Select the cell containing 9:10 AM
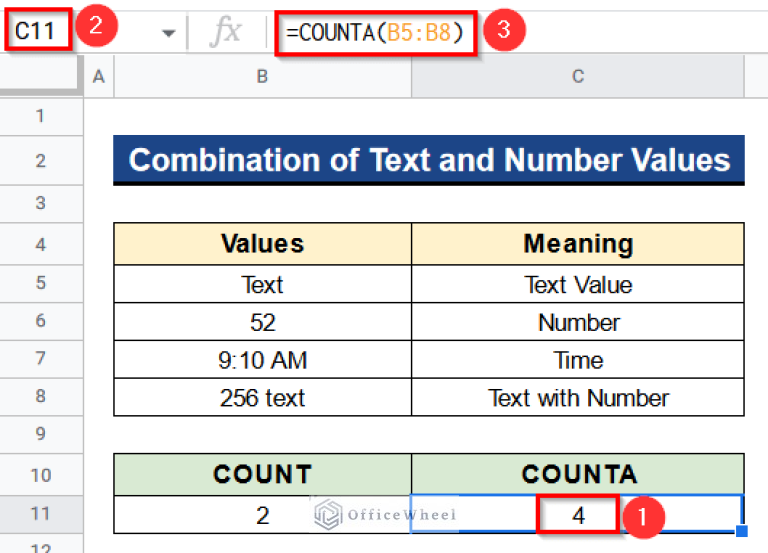Screen dimensions: 768x553 pos(262,360)
